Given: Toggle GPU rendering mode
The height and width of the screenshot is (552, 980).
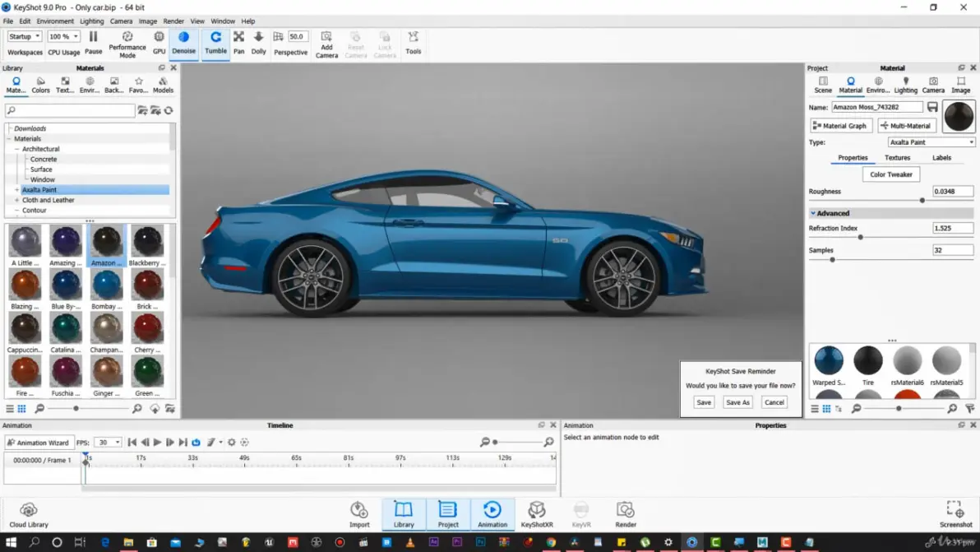Looking at the screenshot, I should (x=159, y=43).
